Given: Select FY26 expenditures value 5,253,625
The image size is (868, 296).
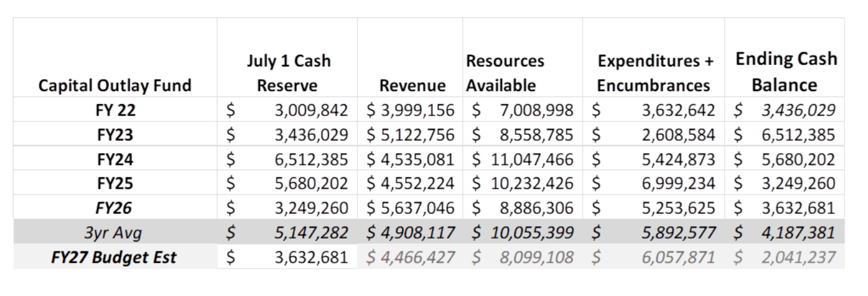Looking at the screenshot, I should [x=678, y=209].
